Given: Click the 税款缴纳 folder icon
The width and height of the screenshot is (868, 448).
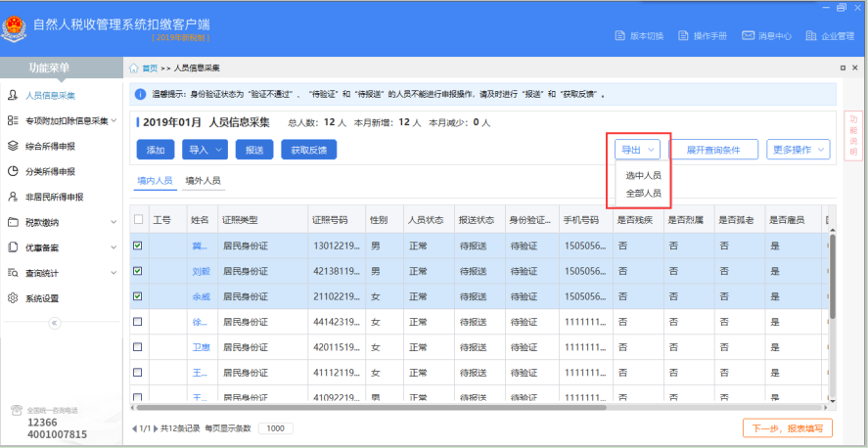Looking at the screenshot, I should click(13, 222).
